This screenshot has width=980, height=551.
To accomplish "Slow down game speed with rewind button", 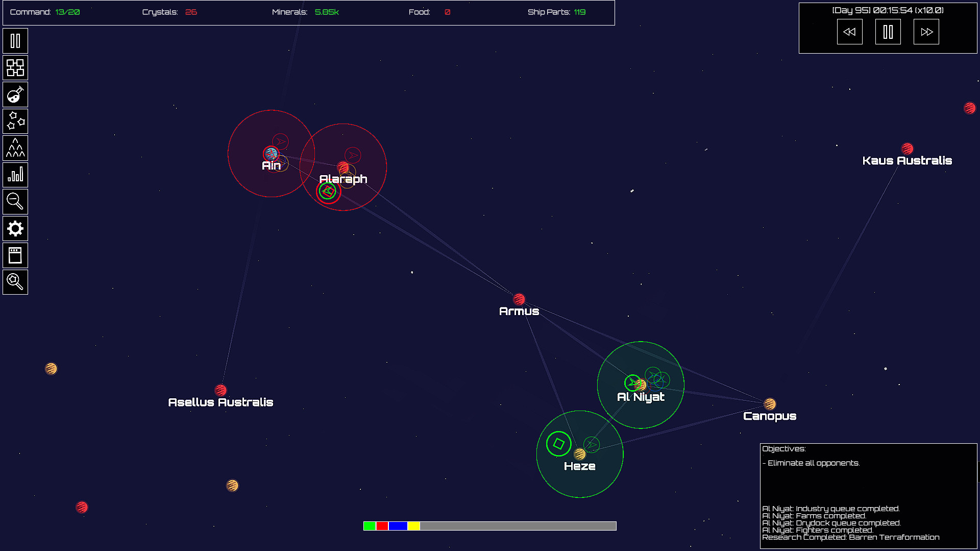I will pyautogui.click(x=849, y=32).
